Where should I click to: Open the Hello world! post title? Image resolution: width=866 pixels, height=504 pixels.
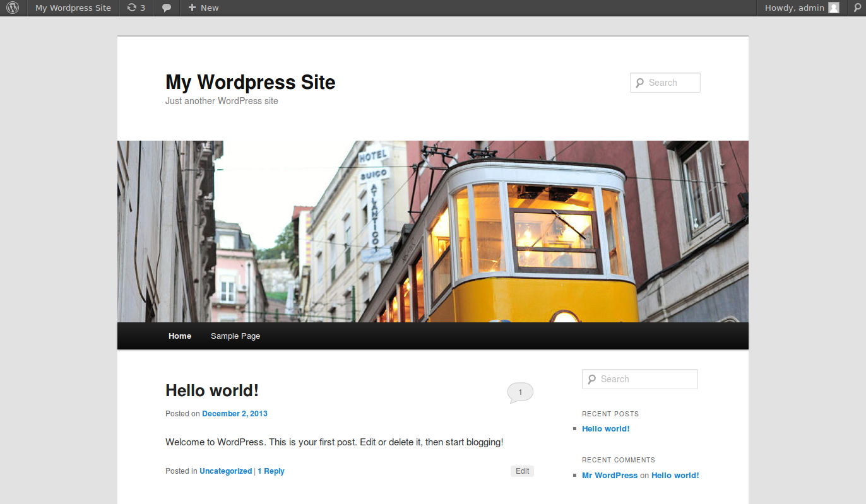(212, 390)
